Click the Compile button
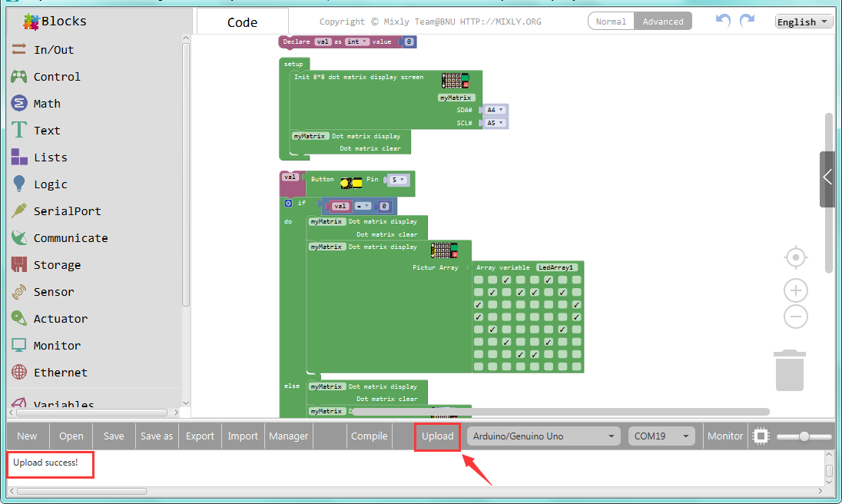This screenshot has width=842, height=504. coord(369,436)
